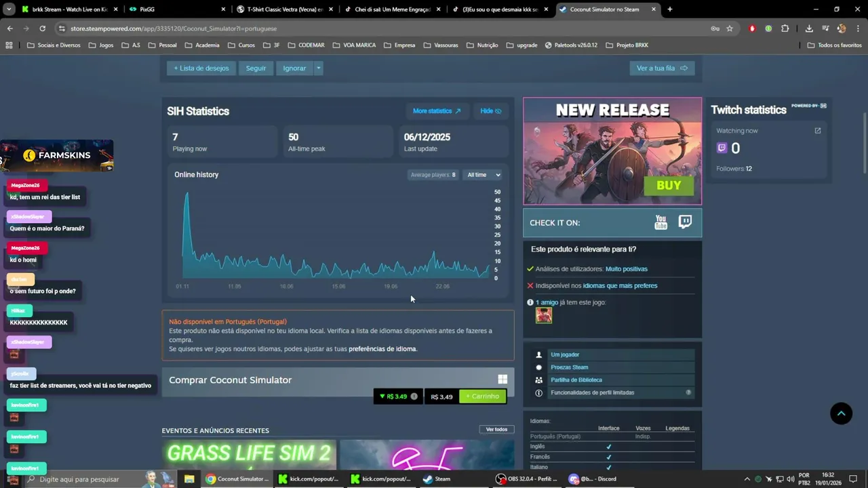The height and width of the screenshot is (488, 868).
Task: Add game to cart with Carrinho button
Action: (482, 396)
